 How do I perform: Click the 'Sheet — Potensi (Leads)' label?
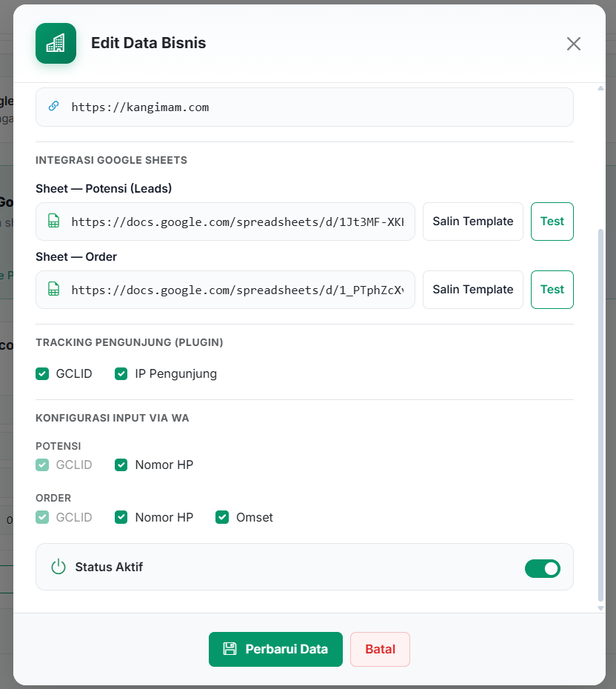pos(104,188)
